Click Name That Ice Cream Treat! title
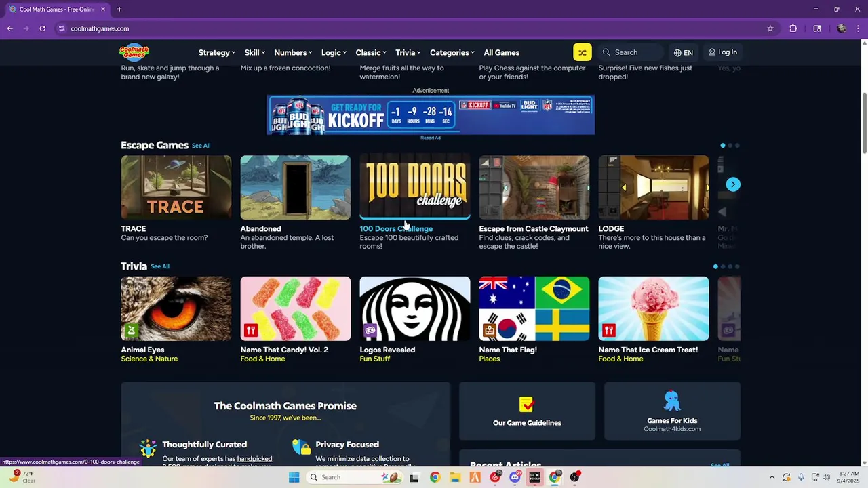Viewport: 868px width, 488px height. pos(648,350)
